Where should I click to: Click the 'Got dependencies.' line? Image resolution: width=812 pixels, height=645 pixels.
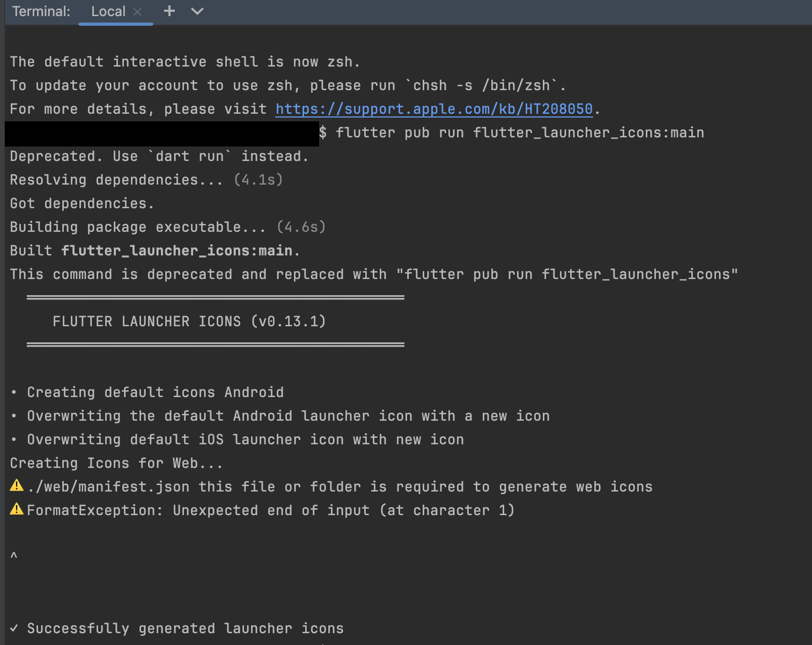pyautogui.click(x=82, y=203)
